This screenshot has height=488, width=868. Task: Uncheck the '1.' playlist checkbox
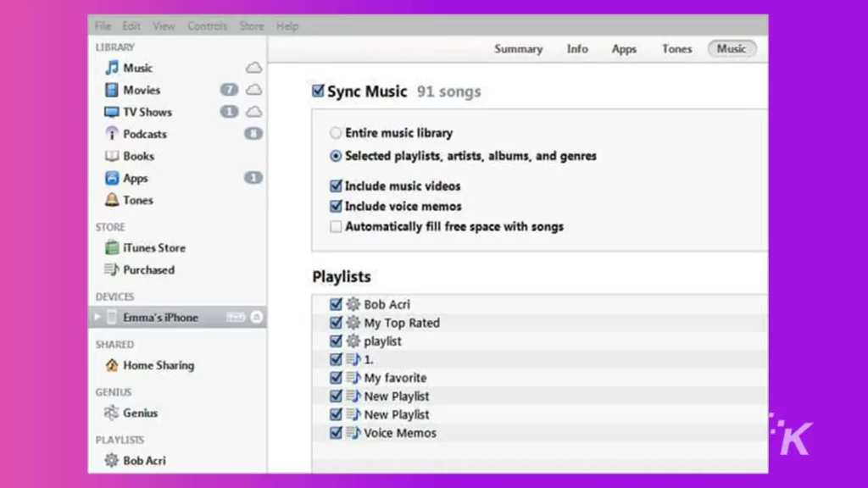click(336, 359)
